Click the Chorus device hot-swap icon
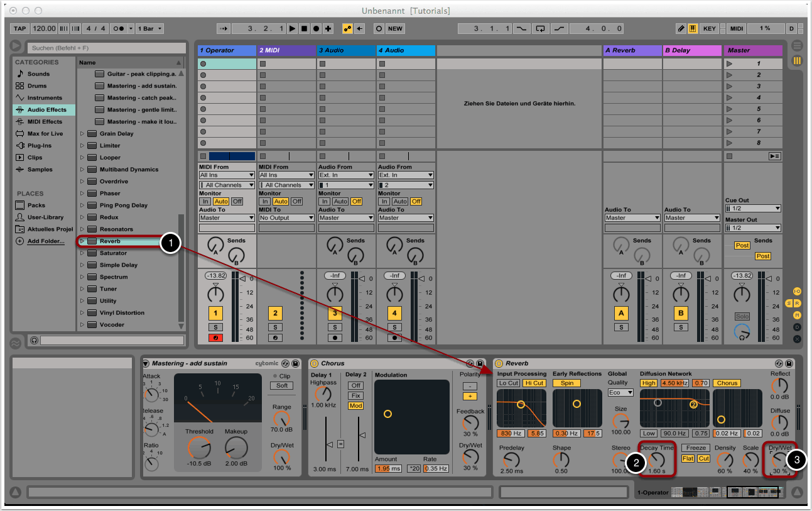 point(471,363)
